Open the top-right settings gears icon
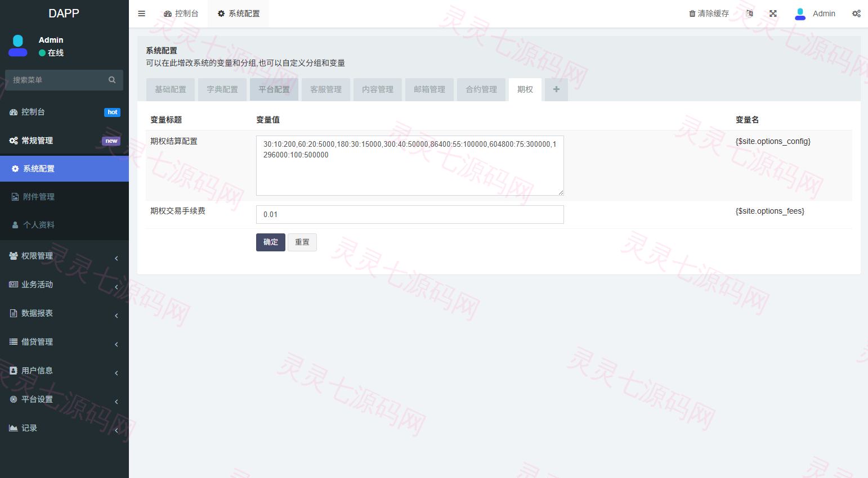Viewport: 868px width, 478px height. click(x=856, y=13)
